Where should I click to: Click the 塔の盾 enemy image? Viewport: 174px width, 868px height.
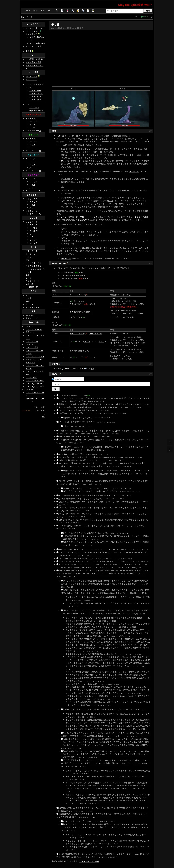click(x=73, y=109)
